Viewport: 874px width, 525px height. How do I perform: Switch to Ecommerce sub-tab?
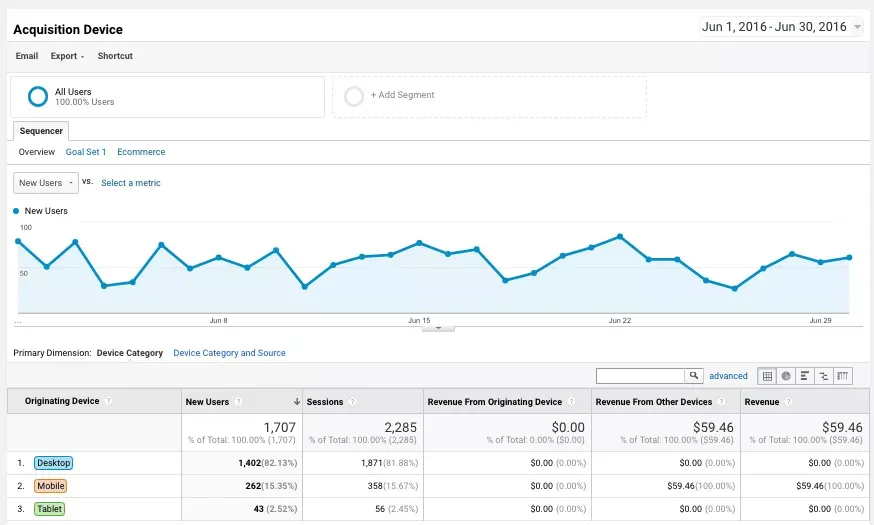[x=141, y=152]
